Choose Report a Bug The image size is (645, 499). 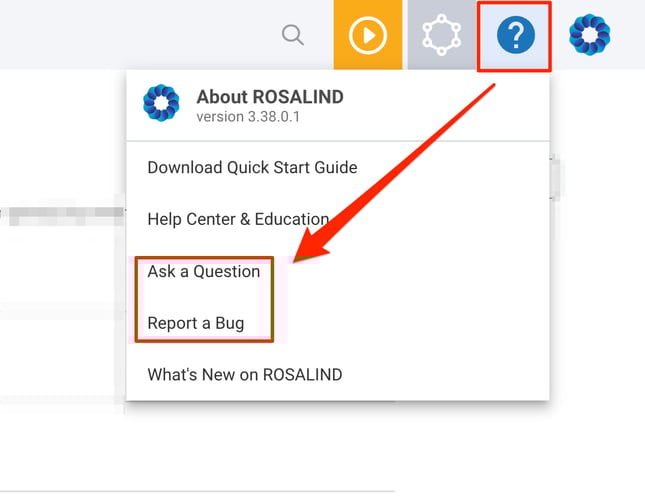(196, 323)
